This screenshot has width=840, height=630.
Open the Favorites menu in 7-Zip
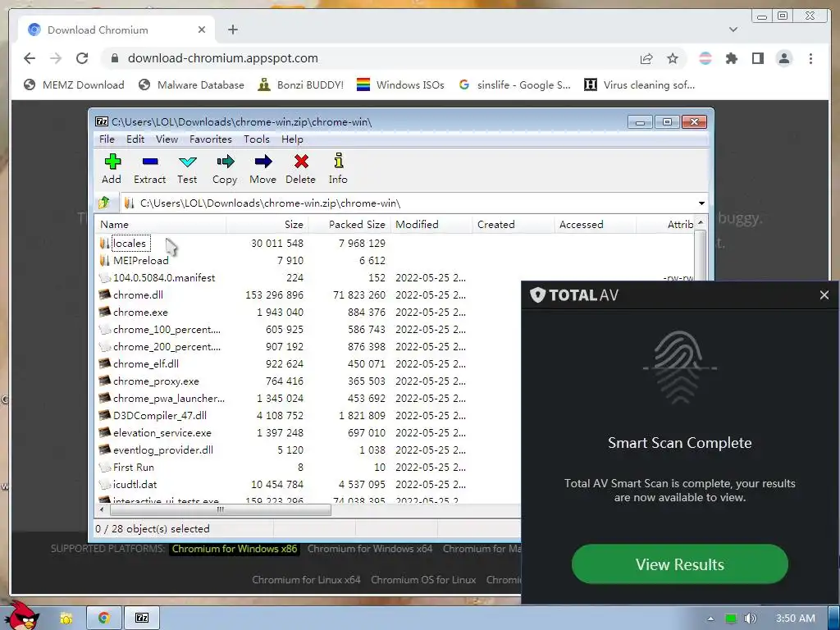click(211, 139)
